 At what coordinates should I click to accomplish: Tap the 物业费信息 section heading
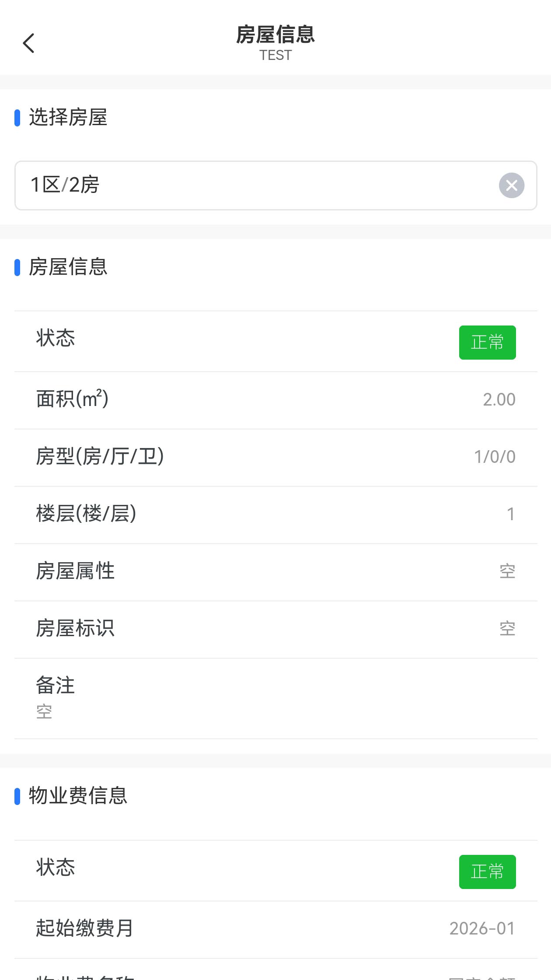[x=78, y=796]
